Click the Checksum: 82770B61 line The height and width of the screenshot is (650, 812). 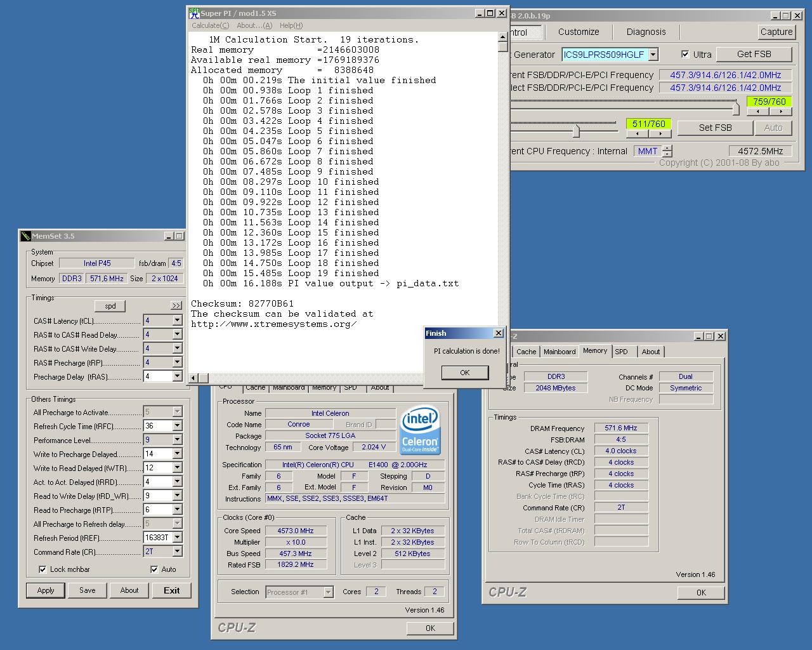pyautogui.click(x=242, y=304)
